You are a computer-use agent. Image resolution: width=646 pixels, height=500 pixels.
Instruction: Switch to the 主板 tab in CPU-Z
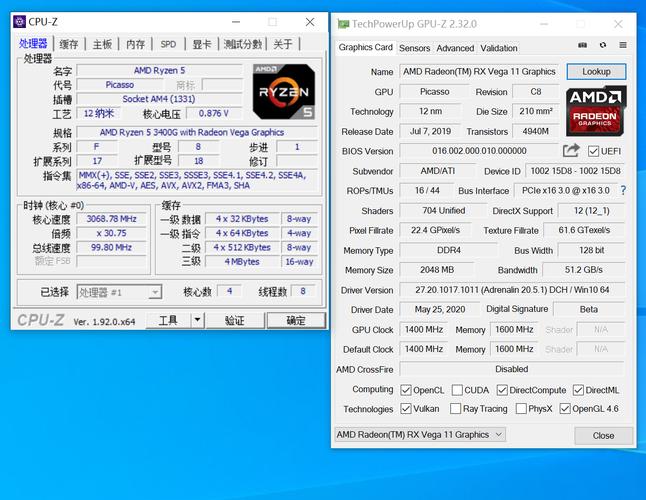102,44
